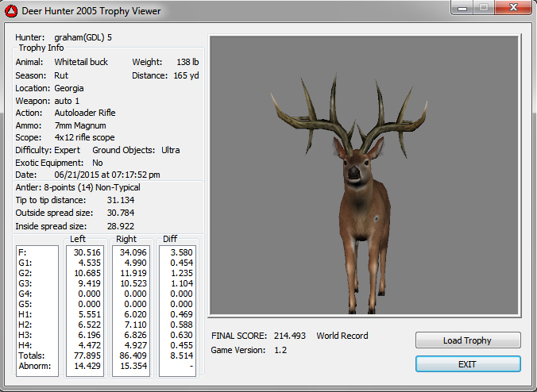
Task: Click the measurement row labels list
Action: click(37, 310)
